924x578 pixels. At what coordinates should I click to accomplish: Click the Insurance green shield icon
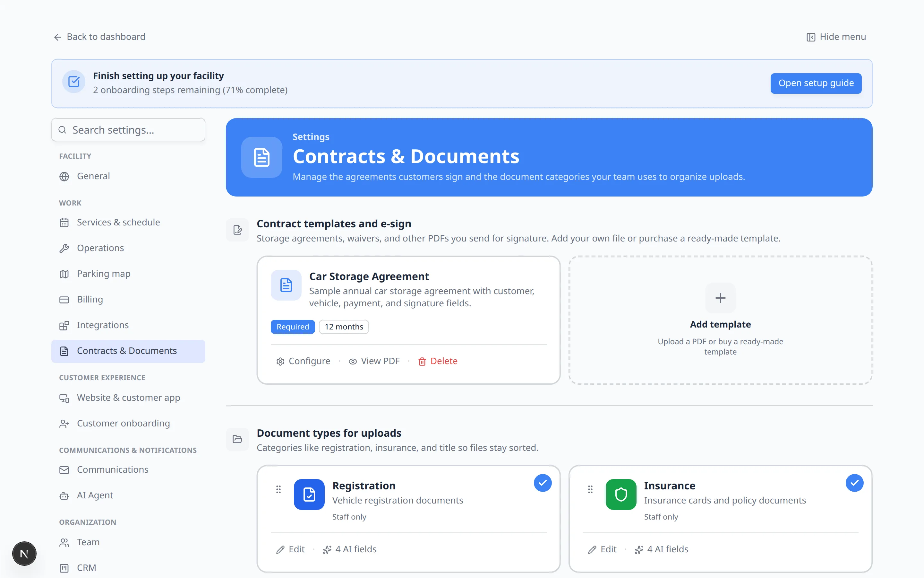click(x=621, y=494)
